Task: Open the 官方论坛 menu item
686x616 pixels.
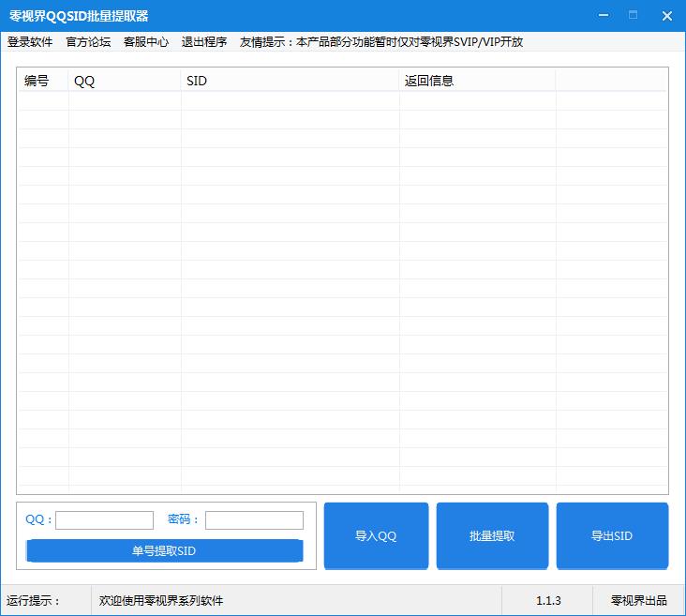Action: (88, 42)
